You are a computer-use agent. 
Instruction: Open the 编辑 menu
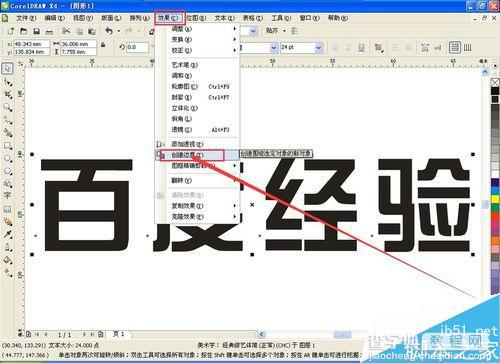point(54,18)
